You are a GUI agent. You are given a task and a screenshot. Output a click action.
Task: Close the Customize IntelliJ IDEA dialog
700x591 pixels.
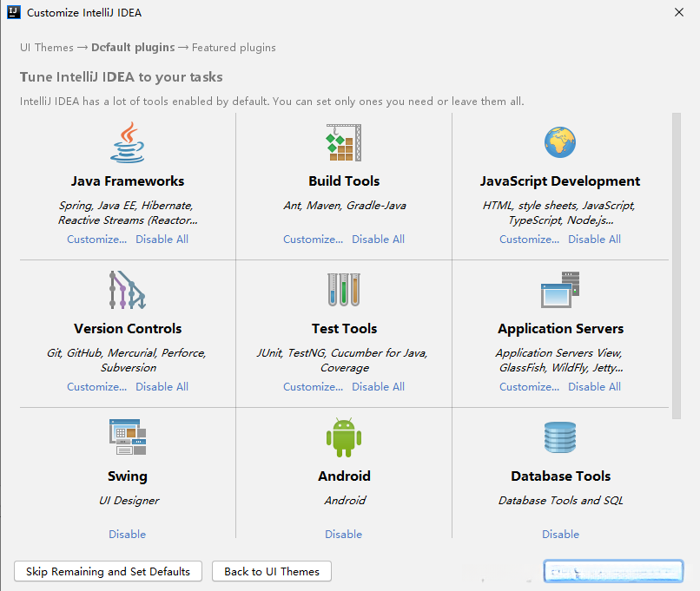pos(679,12)
